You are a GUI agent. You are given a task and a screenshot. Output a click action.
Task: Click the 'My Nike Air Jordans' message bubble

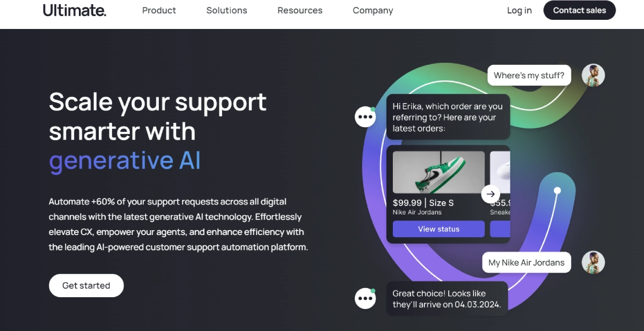[x=526, y=262]
